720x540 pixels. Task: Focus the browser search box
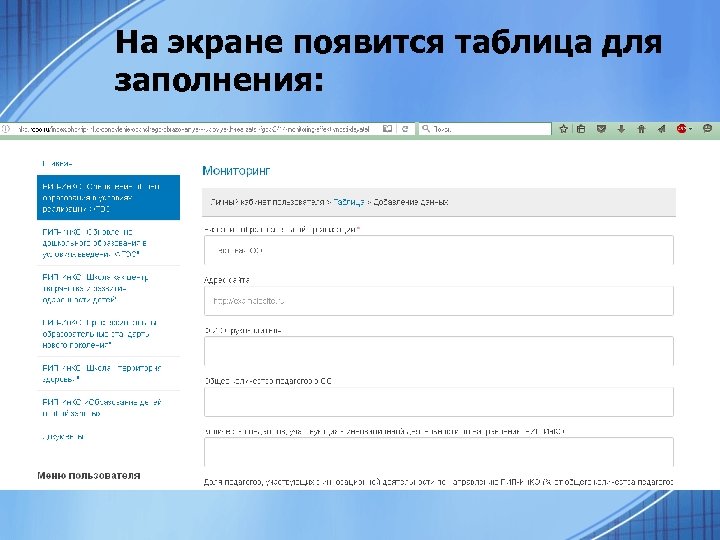tap(485, 129)
